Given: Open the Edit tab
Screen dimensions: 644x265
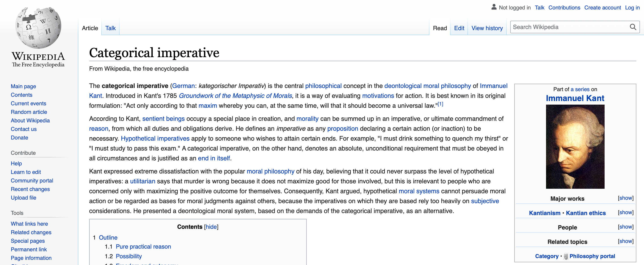Looking at the screenshot, I should 459,28.
